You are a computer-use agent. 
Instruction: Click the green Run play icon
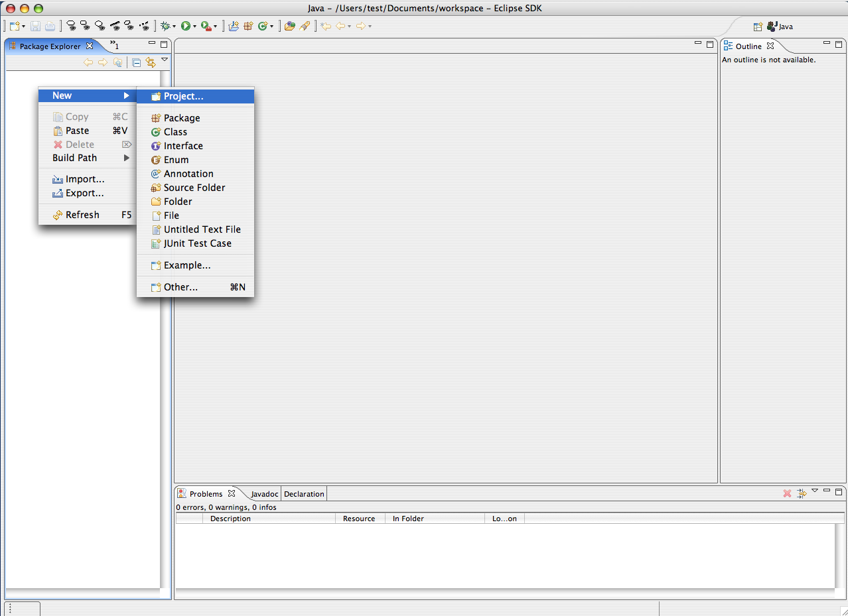click(x=185, y=26)
